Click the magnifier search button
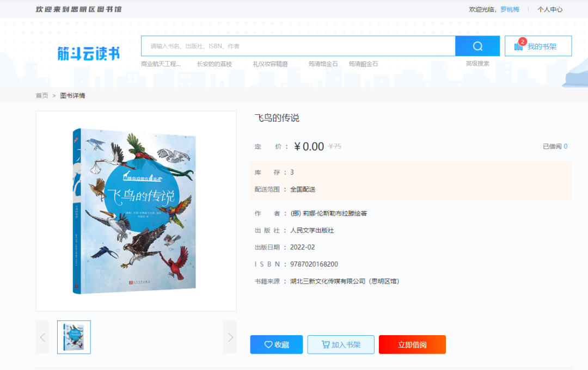The width and height of the screenshot is (588, 370). click(x=477, y=46)
